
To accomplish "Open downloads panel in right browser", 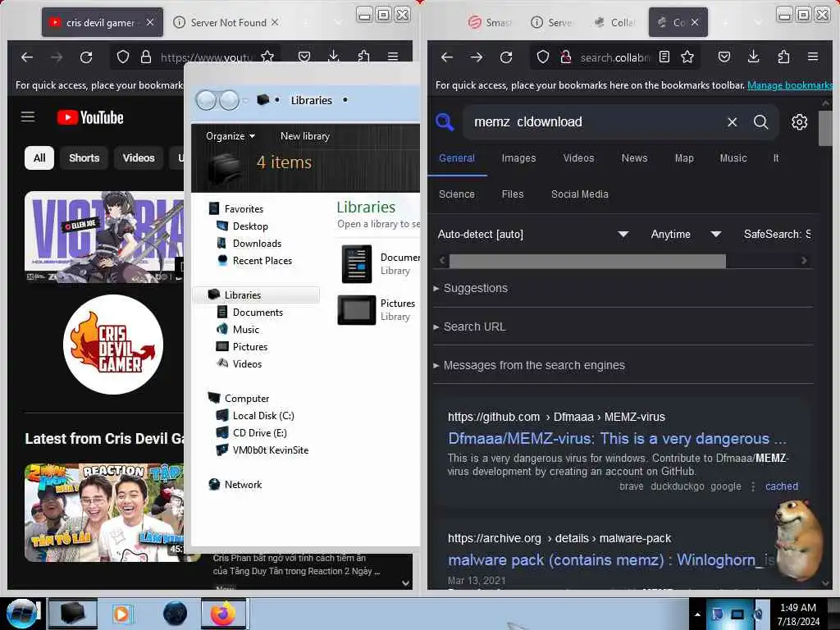I will click(753, 57).
